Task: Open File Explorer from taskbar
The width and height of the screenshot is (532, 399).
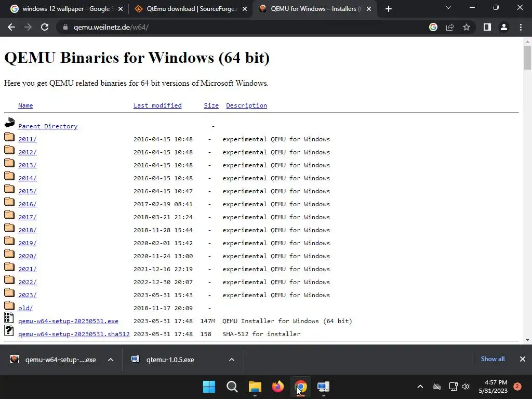Action: pos(255,387)
